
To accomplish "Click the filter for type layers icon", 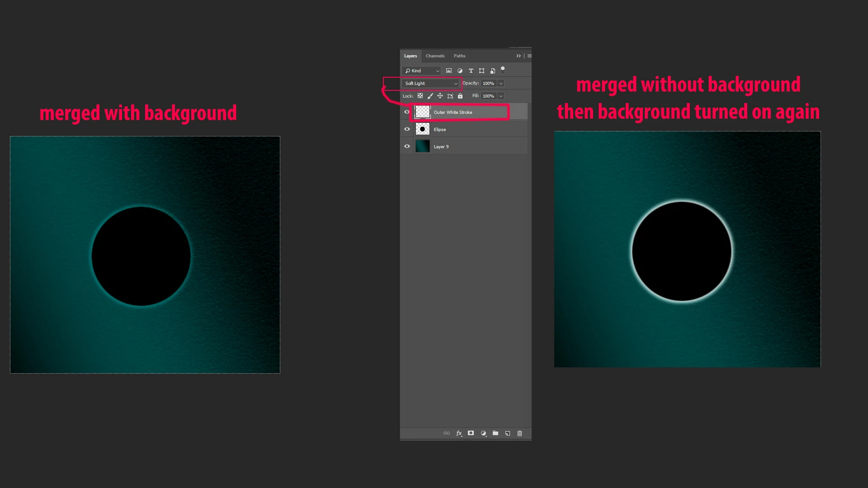I will [x=471, y=70].
